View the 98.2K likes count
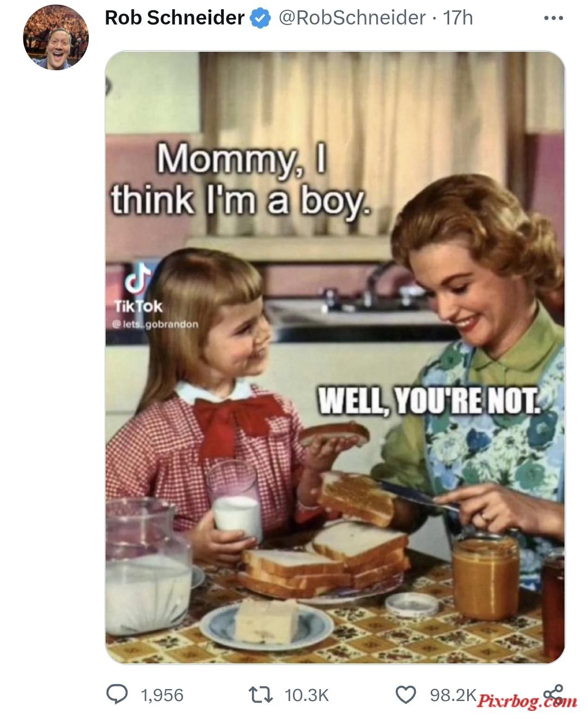This screenshot has height=719, width=588. (453, 695)
